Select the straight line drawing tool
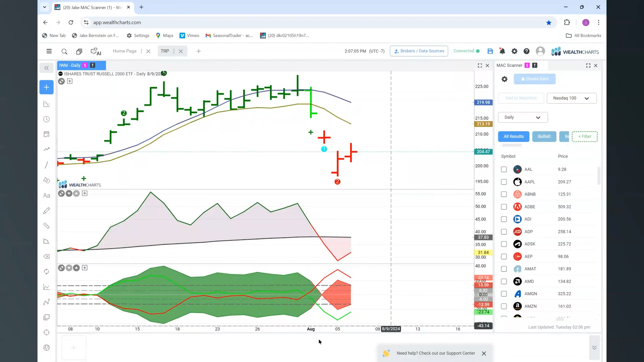This screenshot has height=362, width=644. [x=47, y=165]
